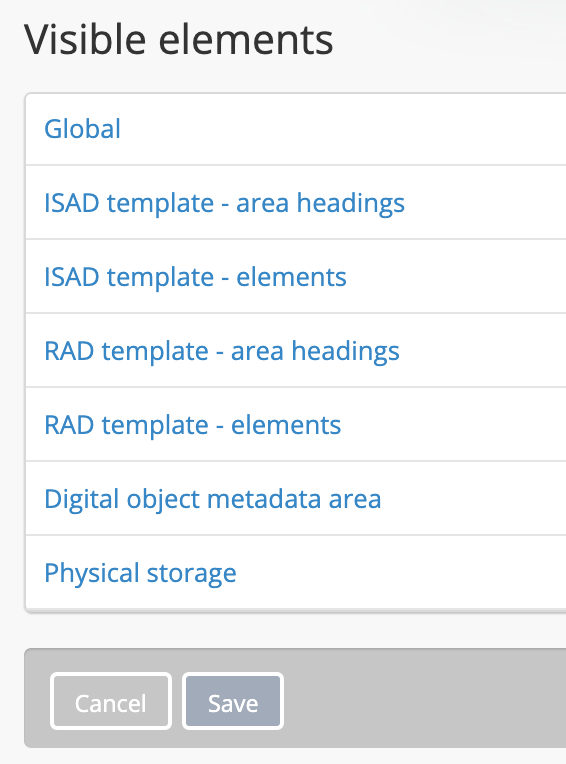Screen dimensions: 566x764
Task: Select the RAD elements row
Action: tap(296, 424)
